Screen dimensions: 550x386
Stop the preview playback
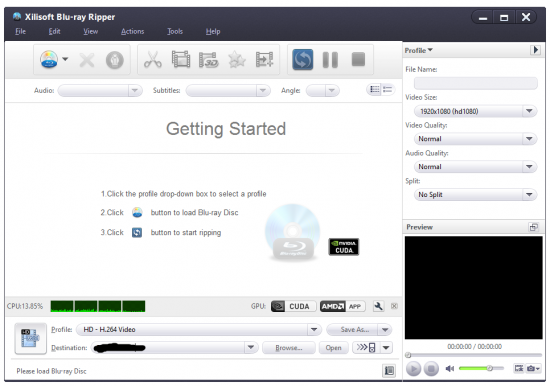(x=431, y=369)
